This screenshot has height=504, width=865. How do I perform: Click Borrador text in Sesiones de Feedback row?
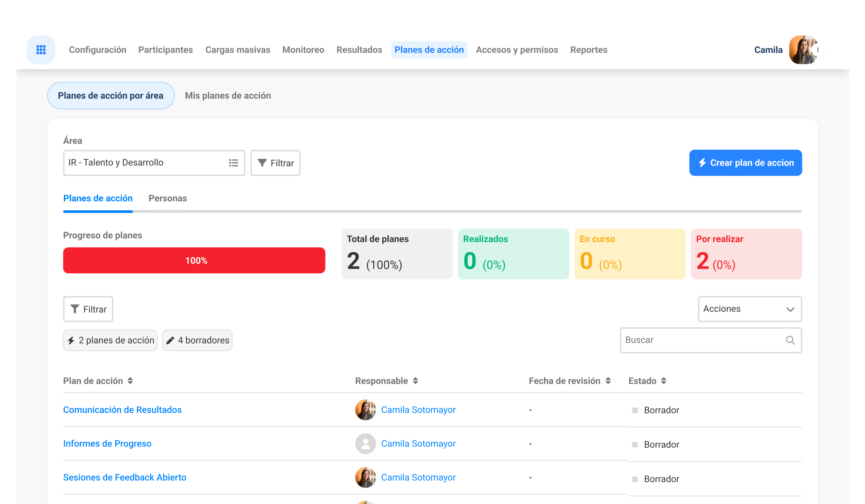[x=662, y=479]
